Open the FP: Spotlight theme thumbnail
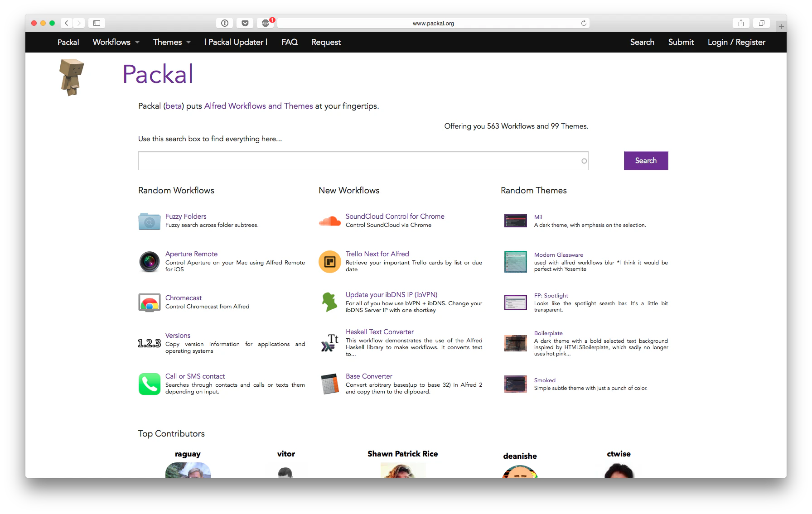 (x=516, y=302)
